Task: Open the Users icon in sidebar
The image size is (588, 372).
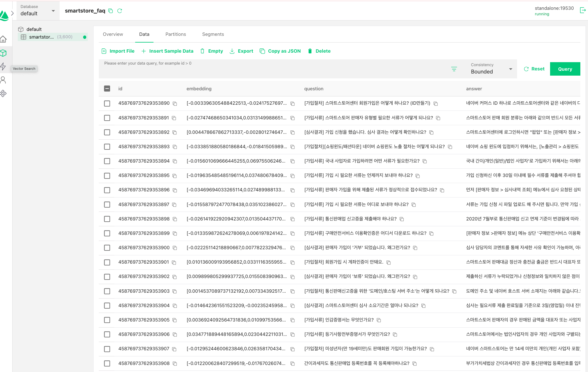Action: tap(3, 80)
